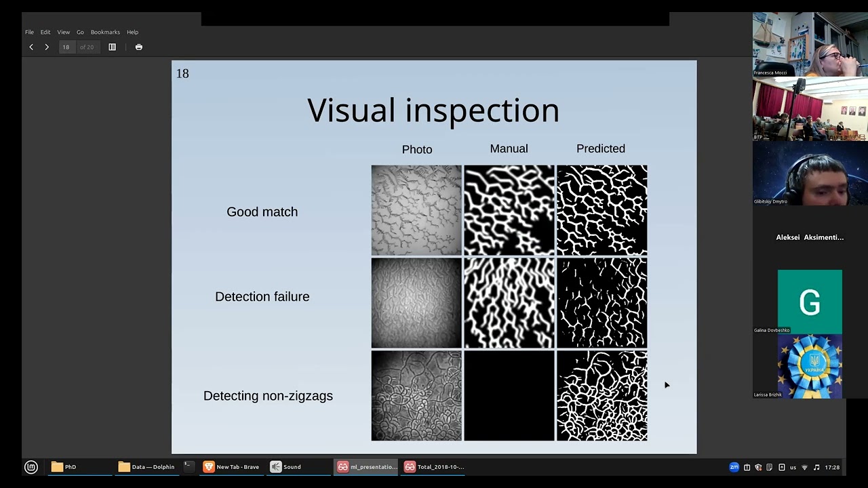Open the View menu

(63, 32)
